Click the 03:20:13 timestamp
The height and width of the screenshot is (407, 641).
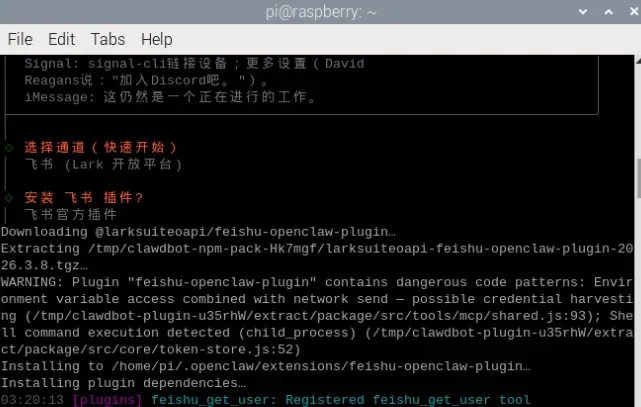click(x=33, y=400)
